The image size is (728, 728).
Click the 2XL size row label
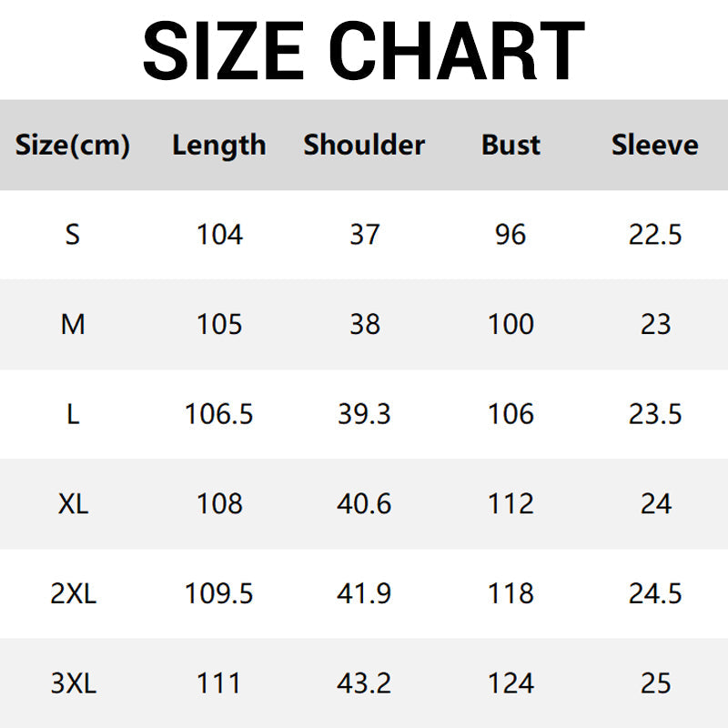(x=73, y=593)
